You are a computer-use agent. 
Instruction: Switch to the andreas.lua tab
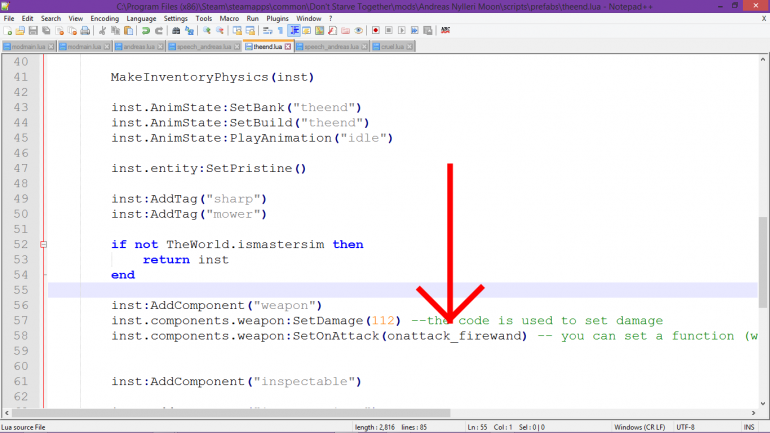139,47
